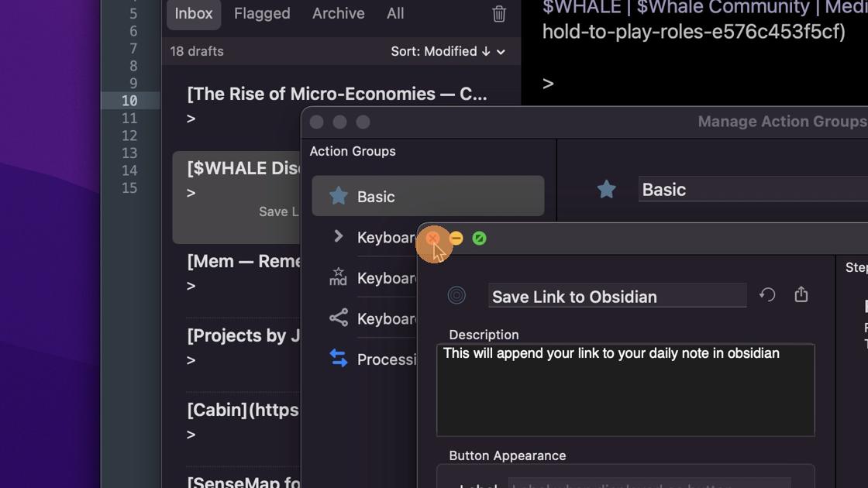This screenshot has height=488, width=868.
Task: Open the All drafts tab
Action: [x=395, y=13]
